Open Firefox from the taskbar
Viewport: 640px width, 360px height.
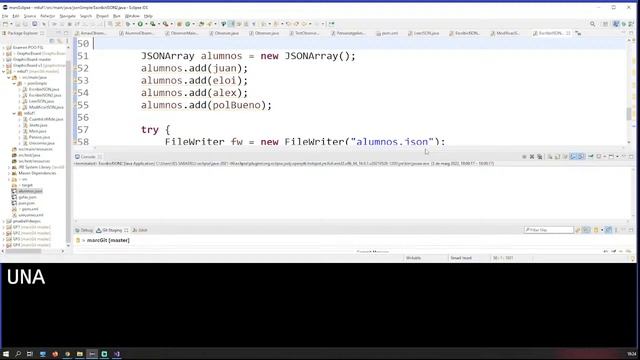tap(55, 354)
